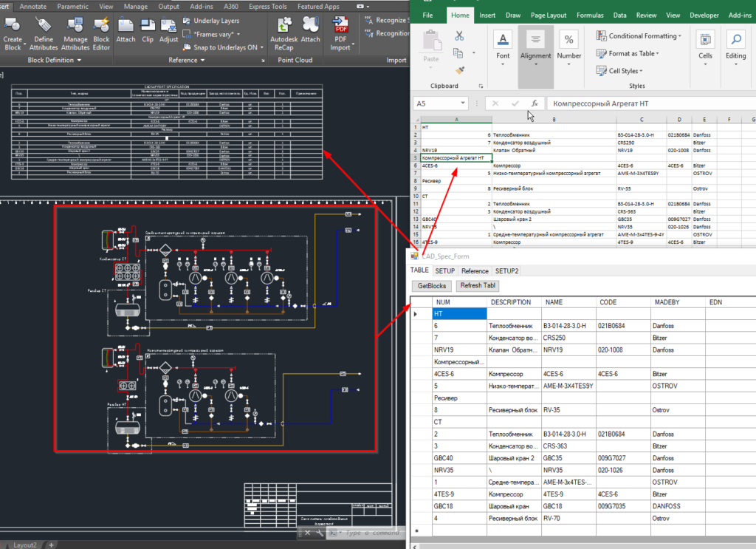
Task: Click in AutoCAD command line input
Action: pos(372,533)
